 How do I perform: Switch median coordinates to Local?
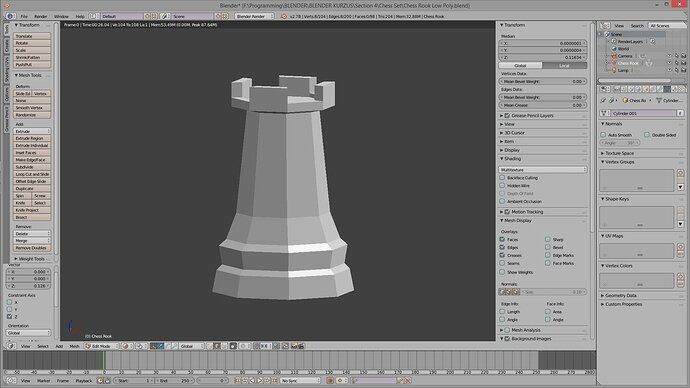pos(565,66)
